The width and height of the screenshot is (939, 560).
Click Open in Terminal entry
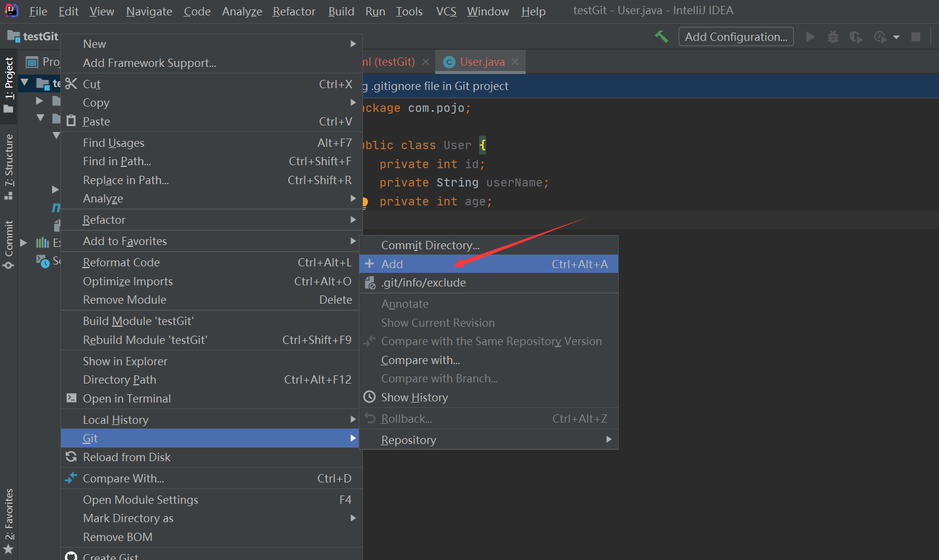click(211, 398)
